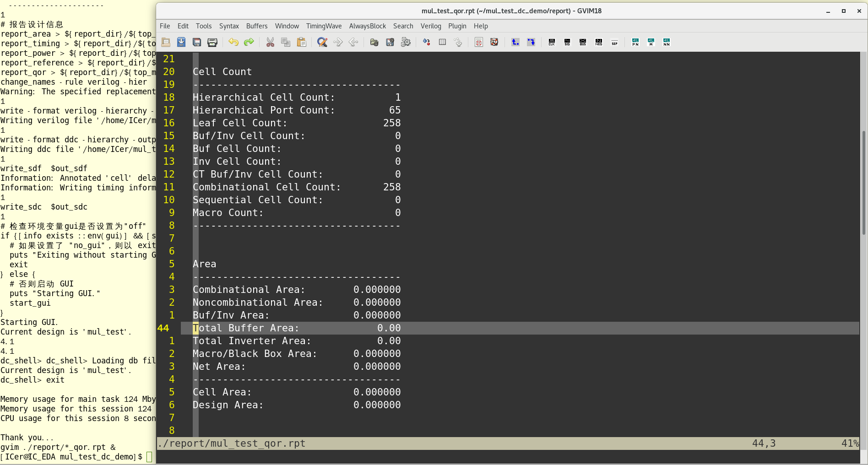Click the NEG waveform toolbar icon
The width and height of the screenshot is (868, 465).
coord(599,42)
